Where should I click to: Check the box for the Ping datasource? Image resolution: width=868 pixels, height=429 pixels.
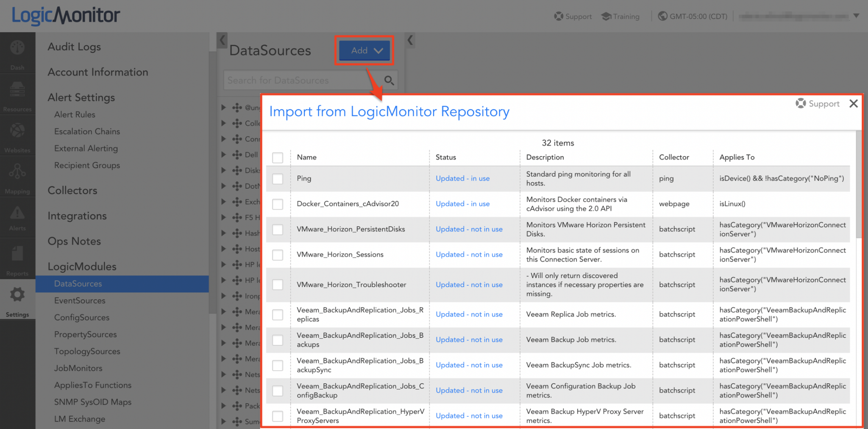click(278, 179)
